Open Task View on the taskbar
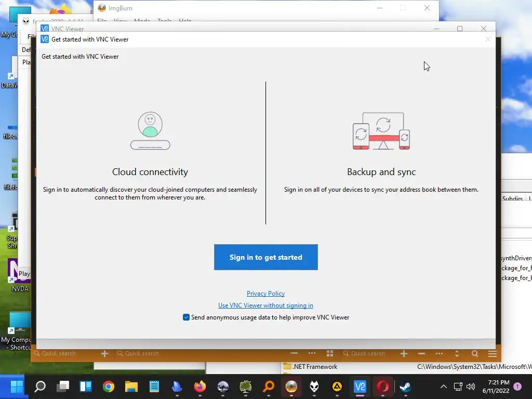This screenshot has width=532, height=399. point(63,386)
